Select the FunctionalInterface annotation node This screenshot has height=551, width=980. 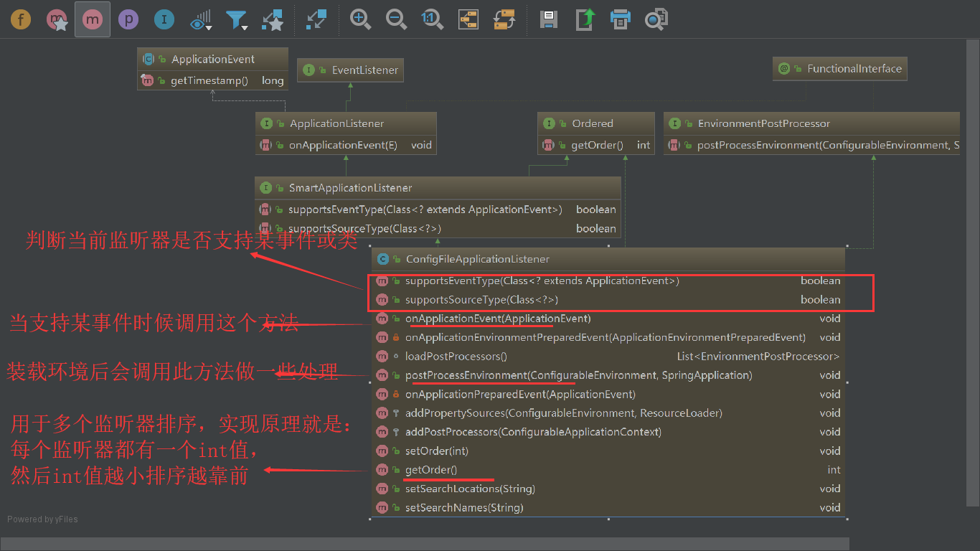click(x=840, y=68)
